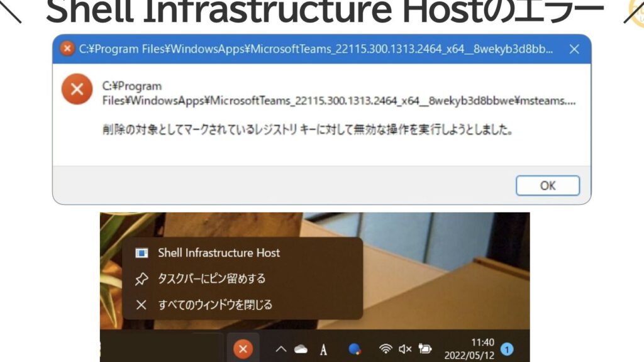Click the dialog title bar path text
The image size is (644, 362).
pos(316,49)
